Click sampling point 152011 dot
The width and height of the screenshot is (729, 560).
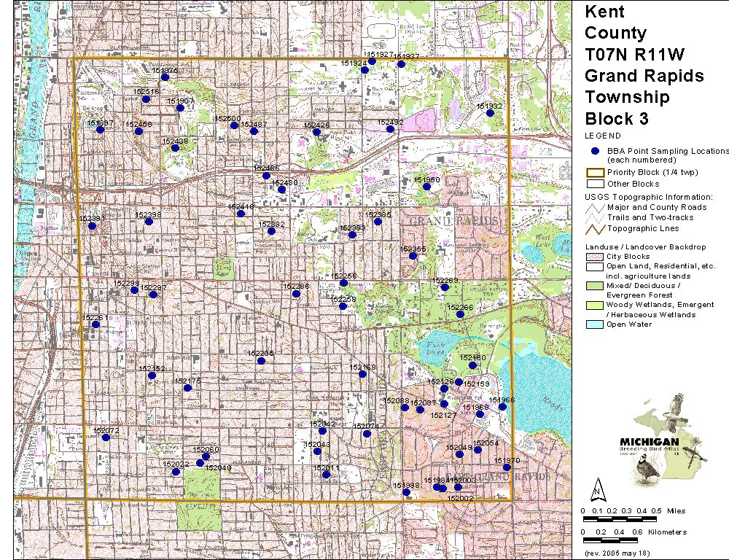[326, 475]
